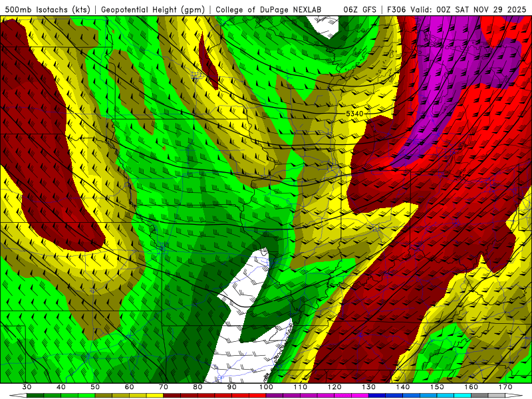Click the 'F306' forecast hour label
This screenshot has width=532, height=399.
pyautogui.click(x=396, y=9)
